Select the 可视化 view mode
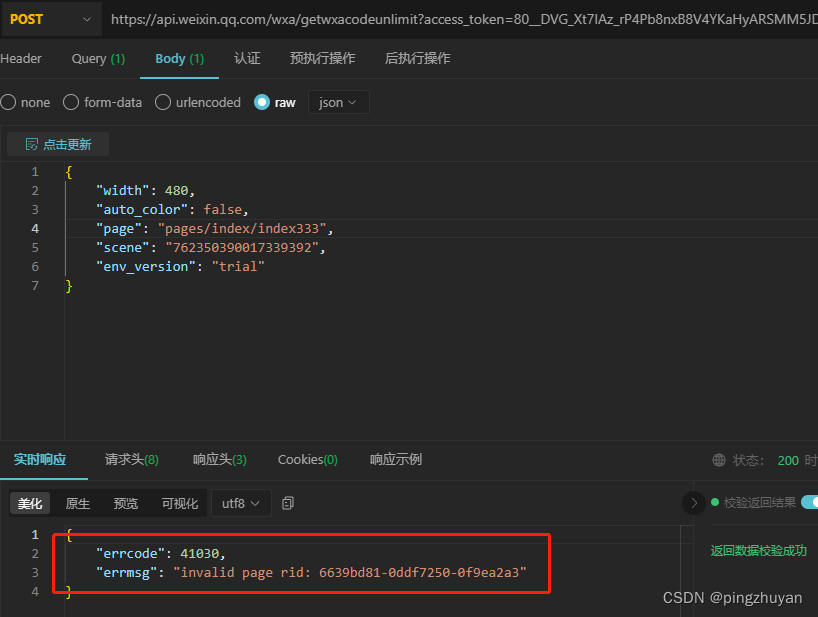This screenshot has height=617, width=818. point(180,503)
